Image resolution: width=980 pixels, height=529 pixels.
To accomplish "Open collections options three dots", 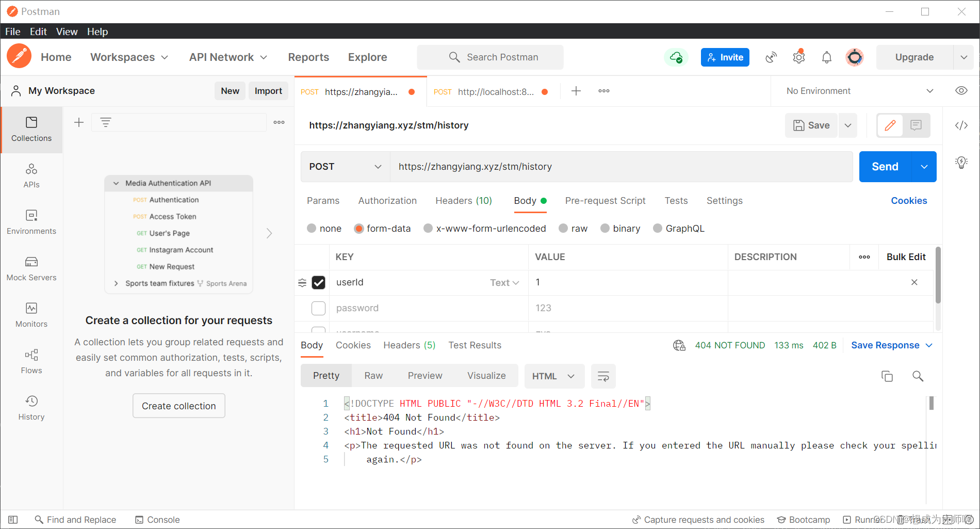I will coord(279,122).
